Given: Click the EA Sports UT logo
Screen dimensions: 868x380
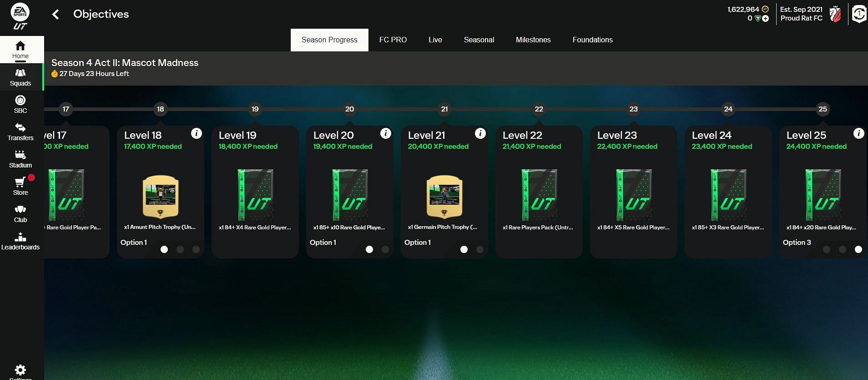Looking at the screenshot, I should [20, 17].
